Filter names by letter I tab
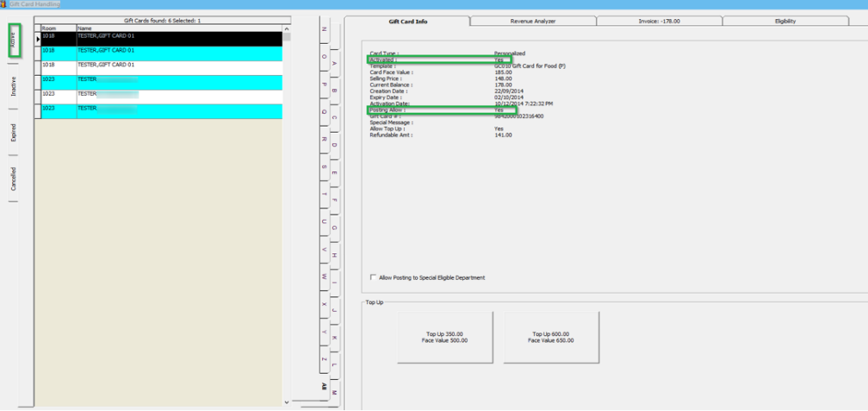This screenshot has width=868, height=411. (x=334, y=283)
